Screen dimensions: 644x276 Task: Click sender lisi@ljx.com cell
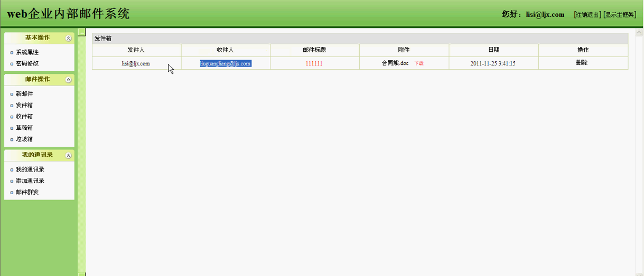[x=136, y=63]
